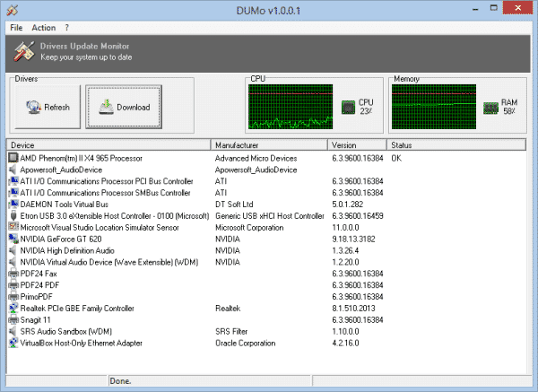Image resolution: width=538 pixels, height=392 pixels.
Task: Open the question mark help menu
Action: (66, 28)
